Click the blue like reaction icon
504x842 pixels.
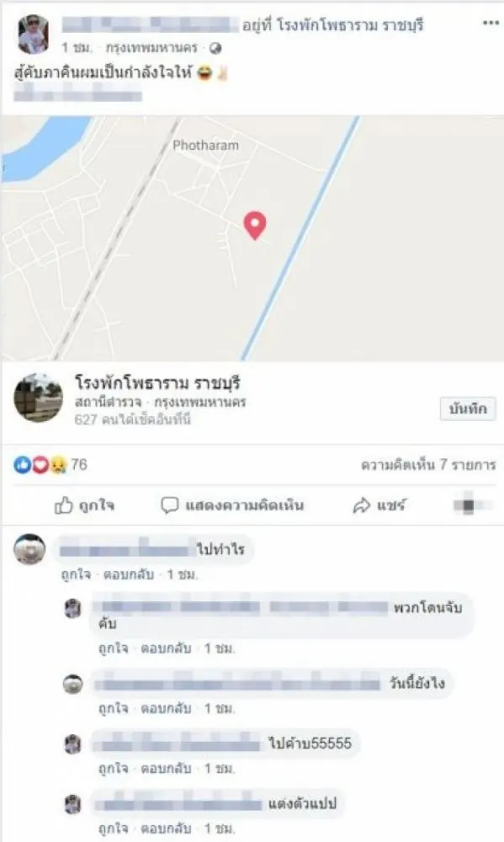pyautogui.click(x=23, y=465)
